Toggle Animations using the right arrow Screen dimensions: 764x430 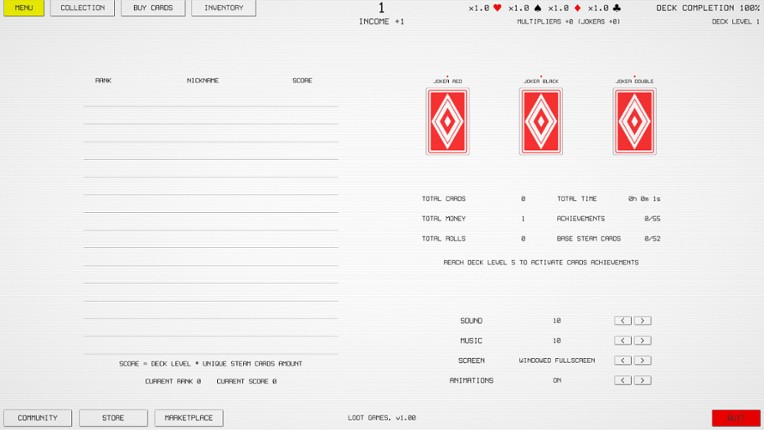[642, 380]
